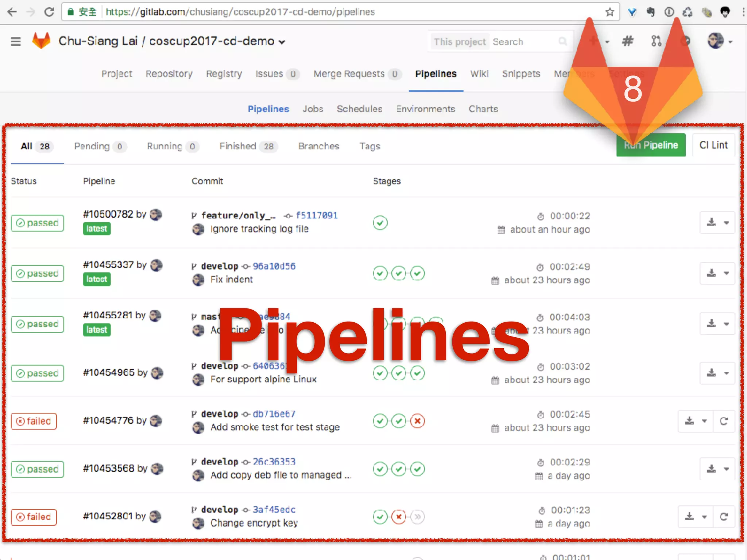Viewport: 747px width, 560px height.
Task: Go to the Charts sub-navigation
Action: pyautogui.click(x=483, y=109)
